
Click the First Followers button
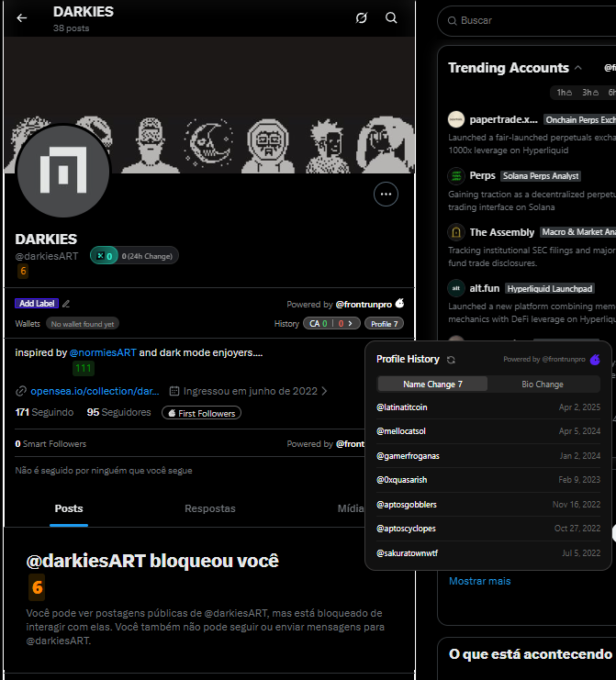coord(201,413)
